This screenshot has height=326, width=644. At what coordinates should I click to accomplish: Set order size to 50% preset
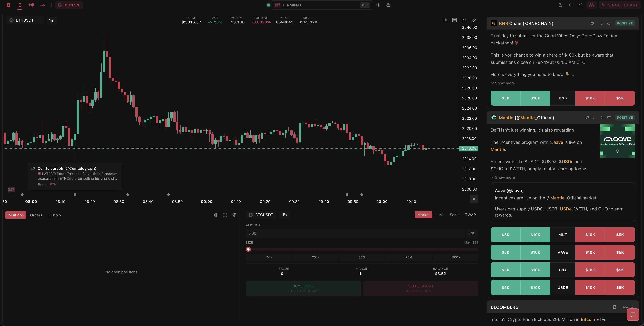click(x=362, y=257)
